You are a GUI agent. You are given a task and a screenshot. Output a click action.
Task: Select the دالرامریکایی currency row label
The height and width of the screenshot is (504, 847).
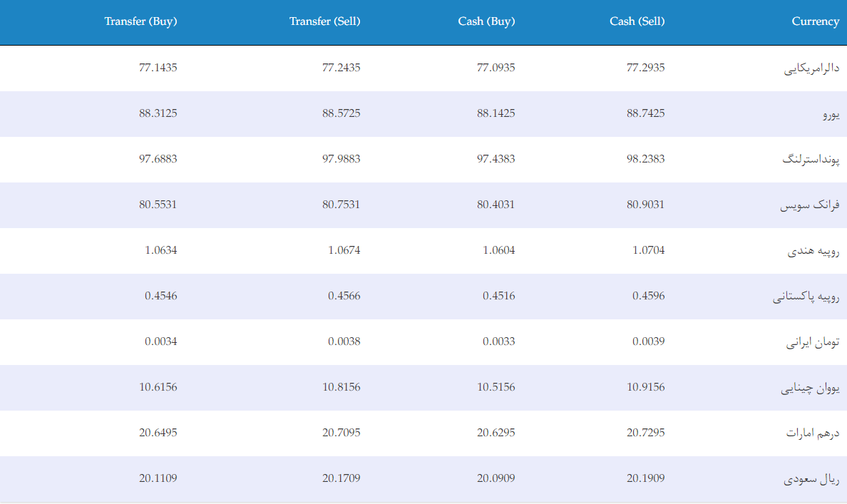coord(811,68)
